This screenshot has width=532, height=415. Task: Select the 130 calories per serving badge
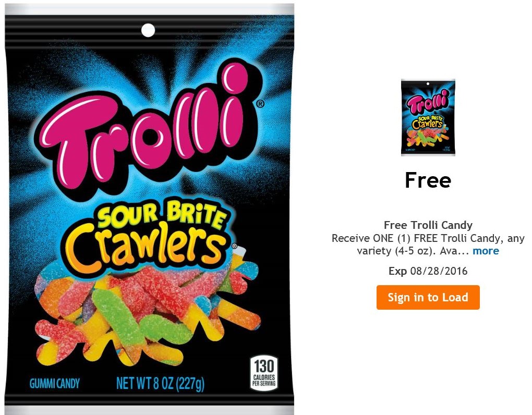(264, 373)
